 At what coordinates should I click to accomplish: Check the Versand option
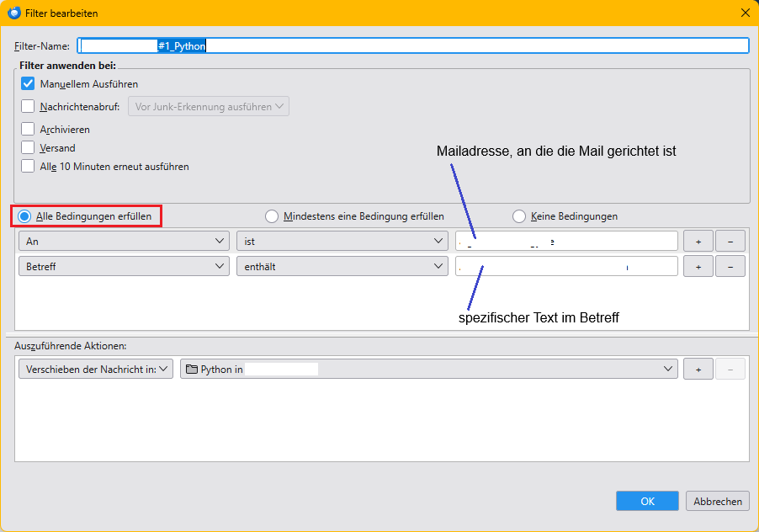[28, 147]
